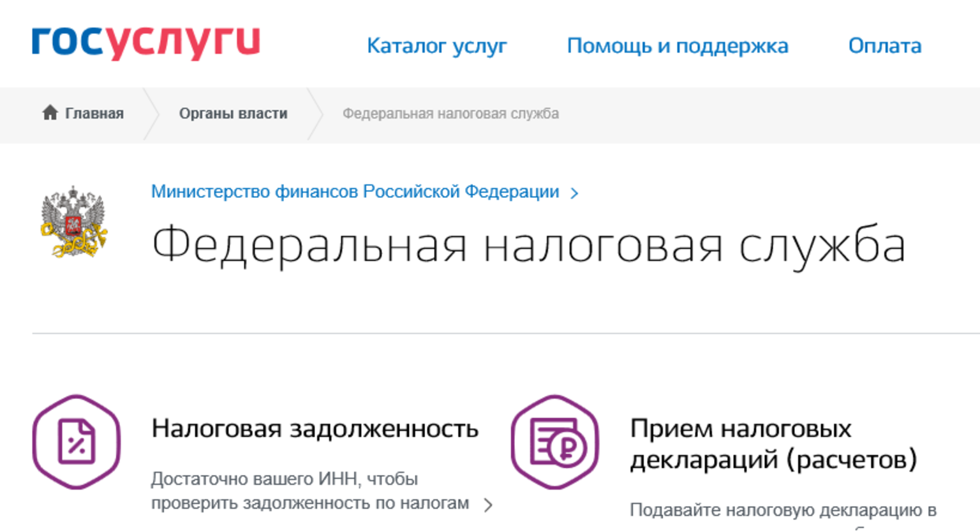This screenshot has height=531, width=980.
Task: Go to Главная in breadcrumbs
Action: pos(94,114)
